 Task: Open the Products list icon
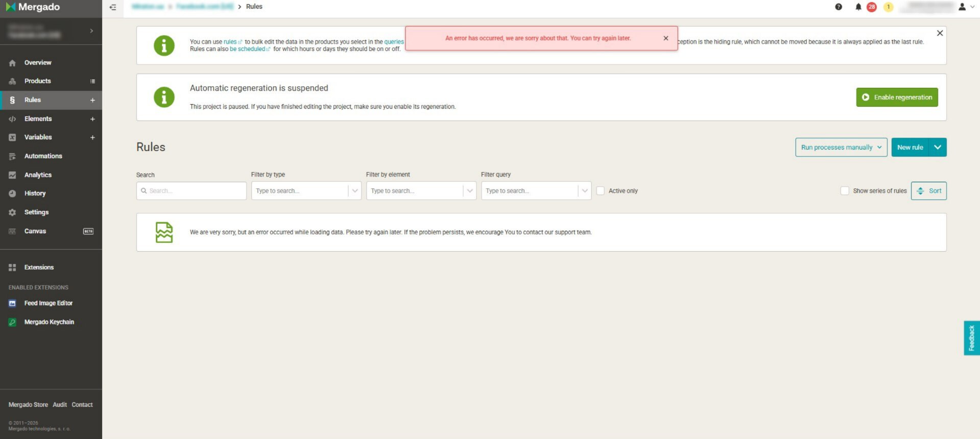pyautogui.click(x=92, y=81)
